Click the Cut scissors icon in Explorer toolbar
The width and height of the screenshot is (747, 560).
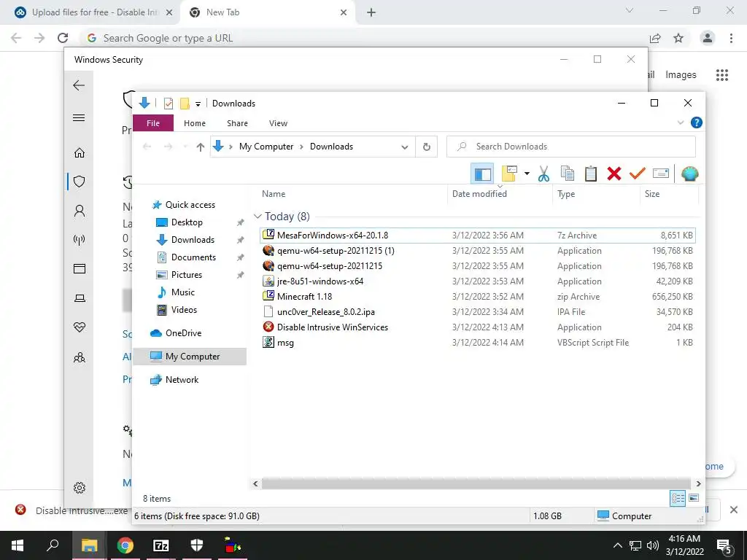(543, 174)
